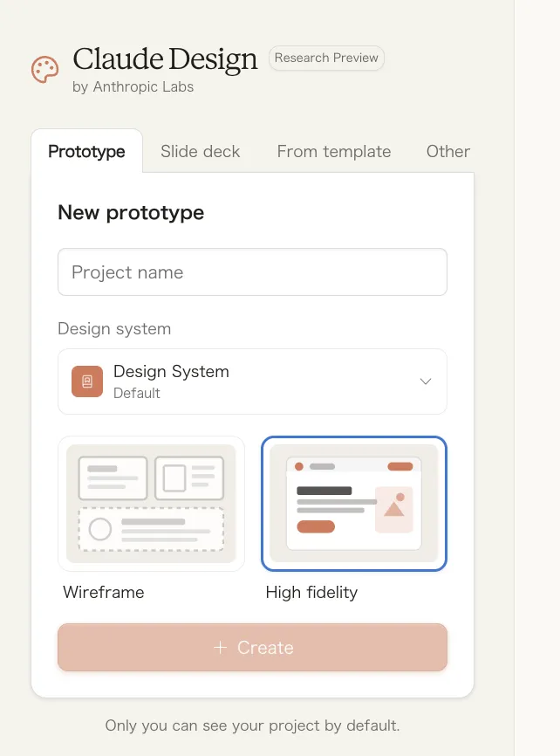Open the Other tab

click(x=448, y=152)
